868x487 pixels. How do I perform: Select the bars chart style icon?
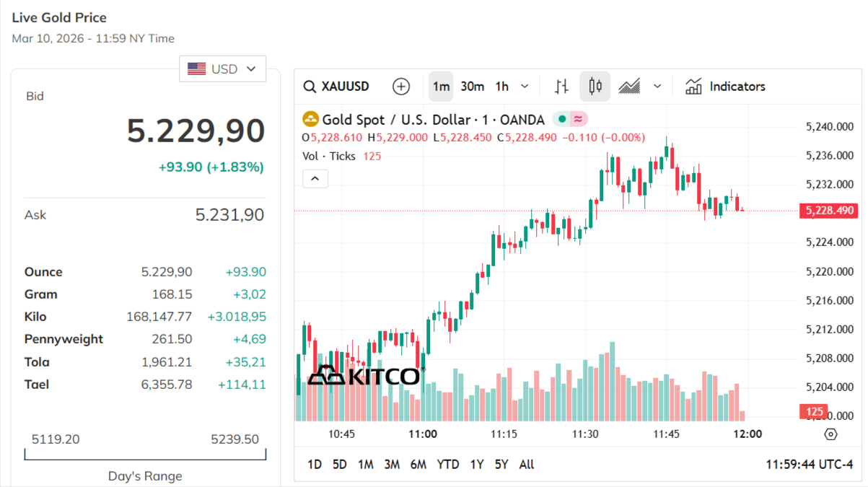pos(561,86)
